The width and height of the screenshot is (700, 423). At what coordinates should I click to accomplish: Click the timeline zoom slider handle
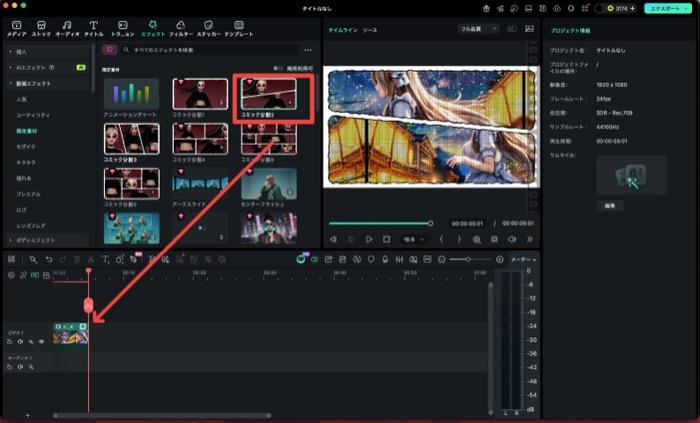coord(468,259)
